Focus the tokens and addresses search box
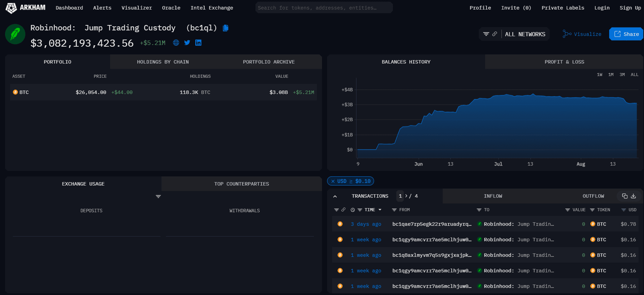This screenshot has height=295, width=644. click(x=324, y=8)
